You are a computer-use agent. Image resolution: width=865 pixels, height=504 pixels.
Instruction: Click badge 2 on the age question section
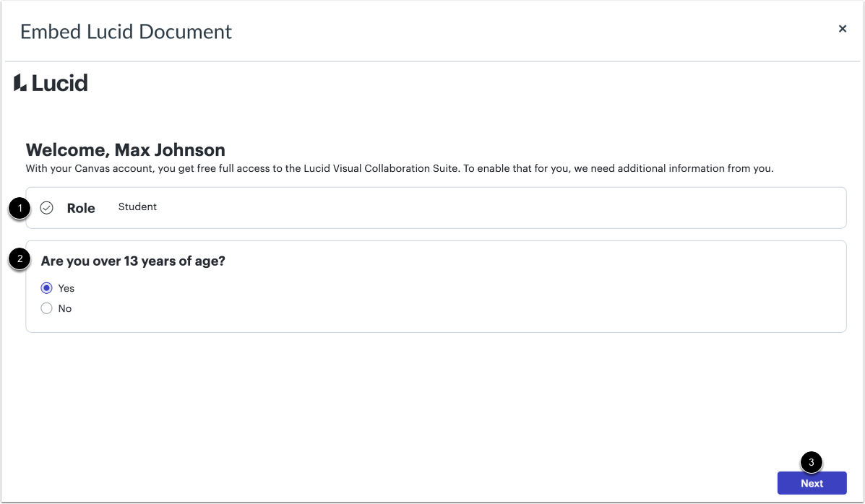(21, 260)
